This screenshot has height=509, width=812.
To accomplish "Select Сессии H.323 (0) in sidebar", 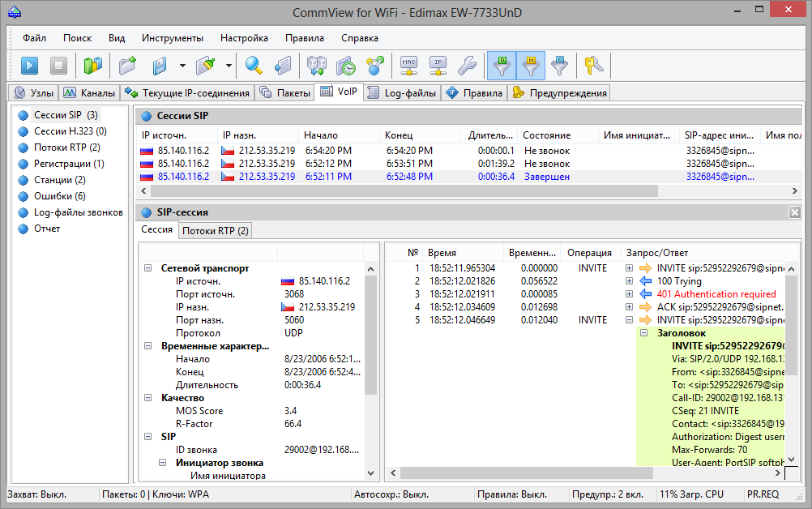I will point(70,131).
